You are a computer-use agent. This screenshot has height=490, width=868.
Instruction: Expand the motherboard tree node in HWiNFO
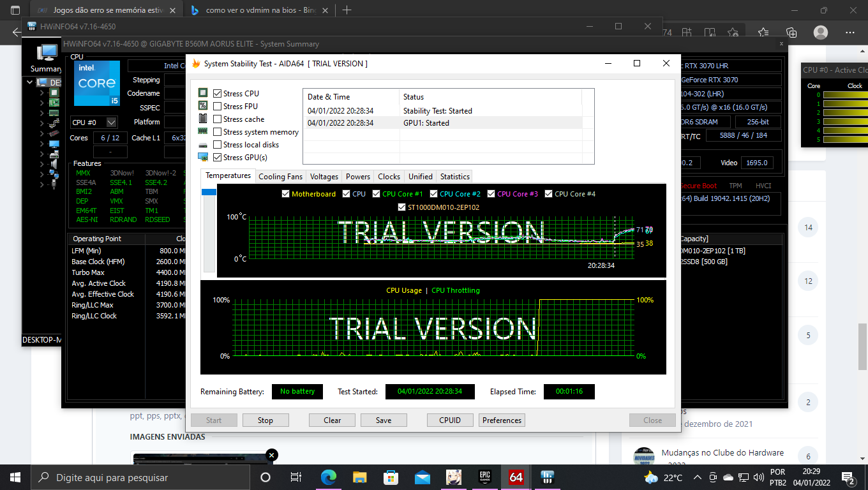(42, 103)
